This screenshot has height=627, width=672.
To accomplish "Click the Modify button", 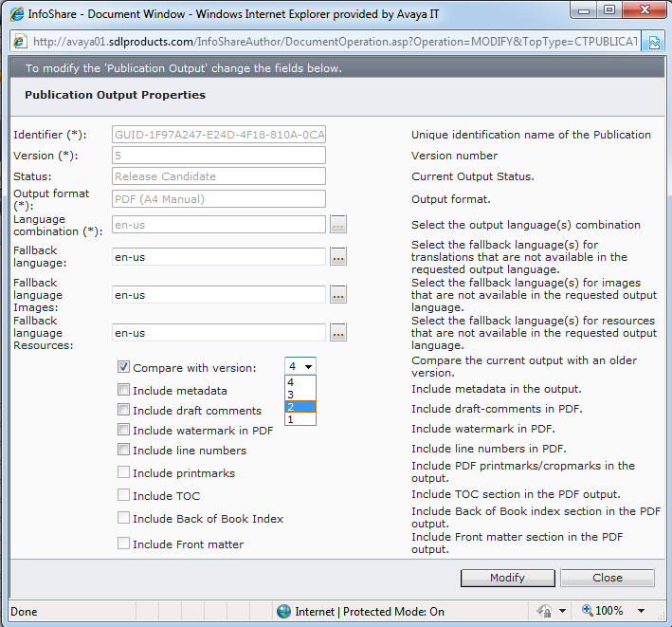I will coord(507,578).
